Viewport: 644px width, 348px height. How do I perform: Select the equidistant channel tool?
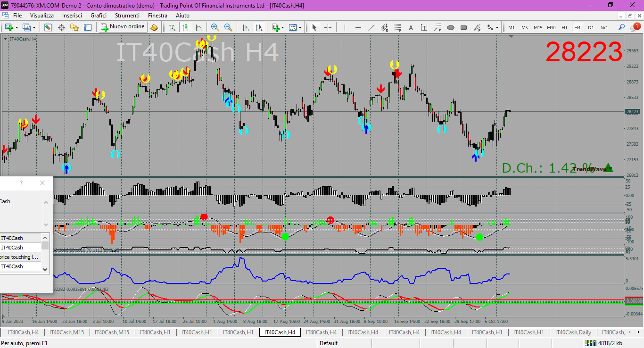click(x=385, y=27)
